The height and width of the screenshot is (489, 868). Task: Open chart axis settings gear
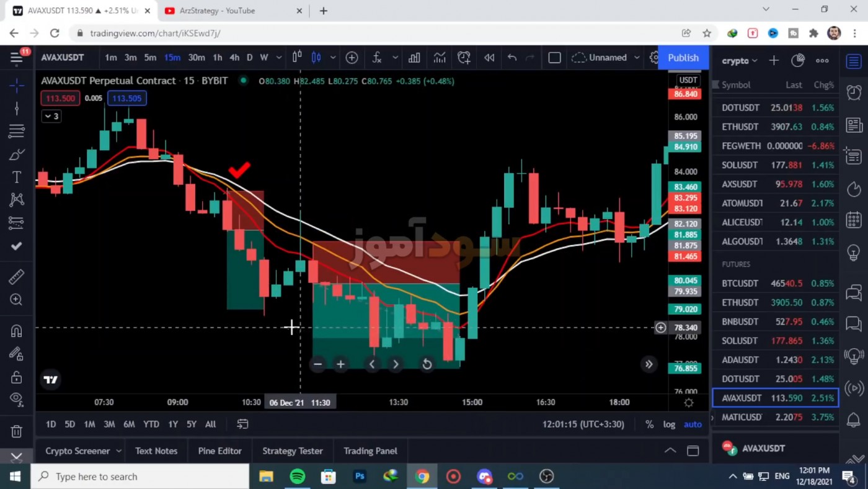pos(688,402)
